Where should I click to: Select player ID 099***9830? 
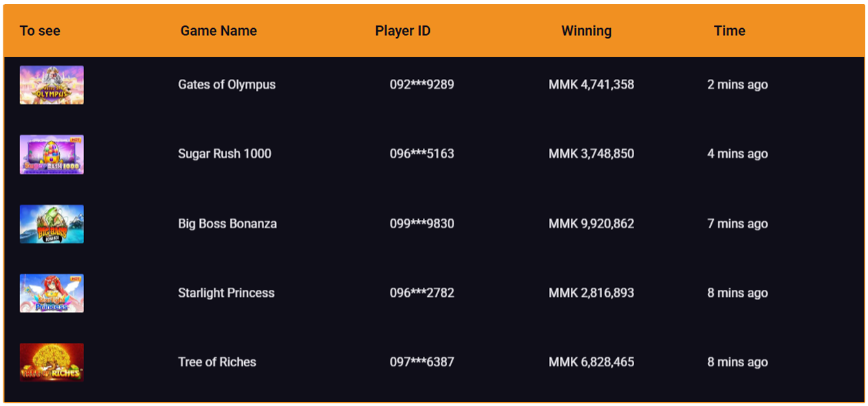click(x=422, y=223)
